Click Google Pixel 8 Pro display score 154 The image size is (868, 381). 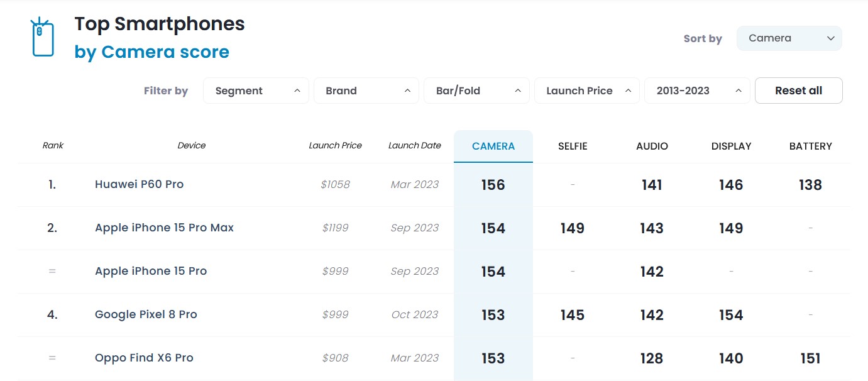click(731, 315)
